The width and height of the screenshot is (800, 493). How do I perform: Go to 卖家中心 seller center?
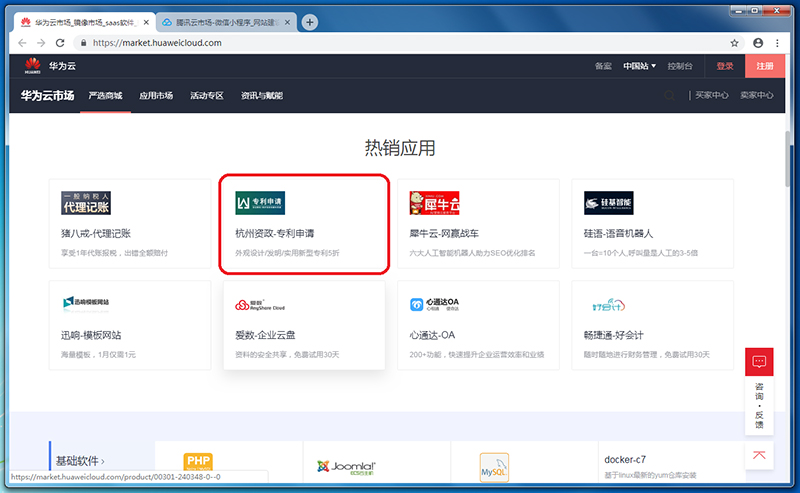pos(757,95)
